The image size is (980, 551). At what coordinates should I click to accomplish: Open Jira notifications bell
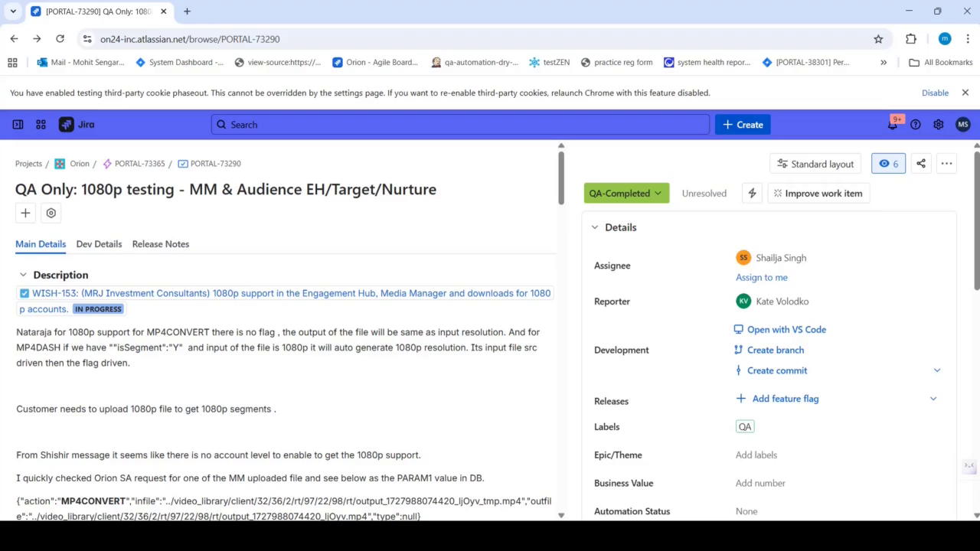(893, 125)
